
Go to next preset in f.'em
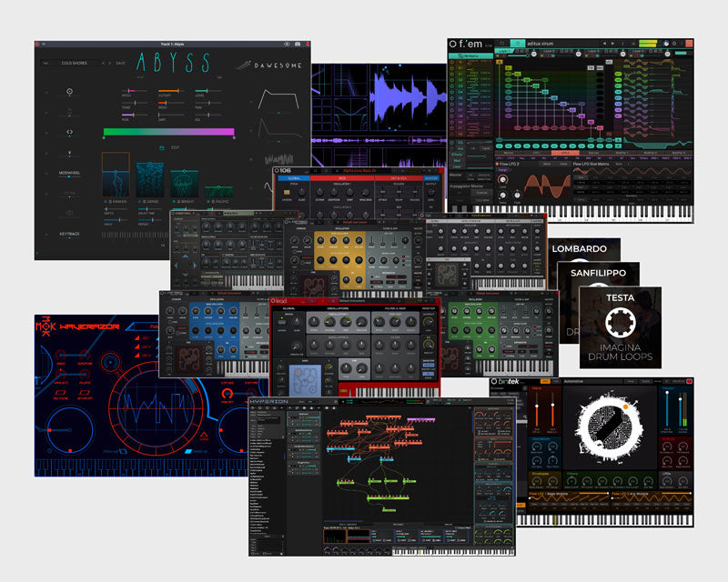[x=613, y=44]
